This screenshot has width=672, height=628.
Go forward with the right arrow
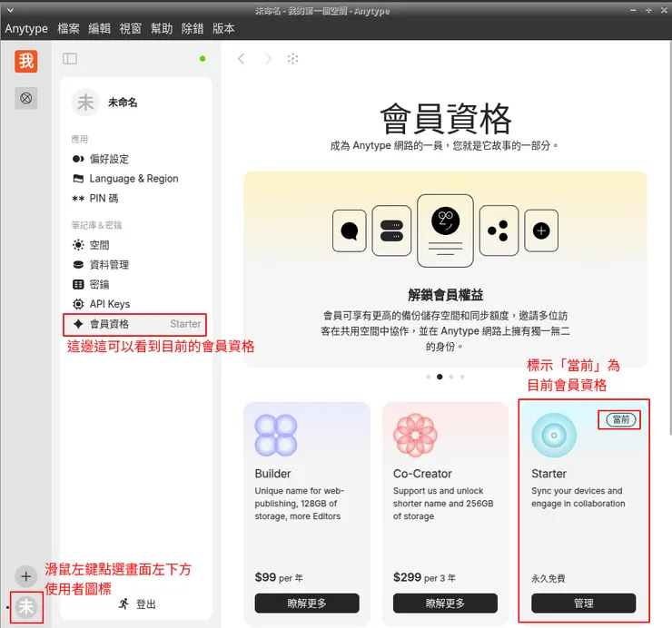[x=268, y=59]
